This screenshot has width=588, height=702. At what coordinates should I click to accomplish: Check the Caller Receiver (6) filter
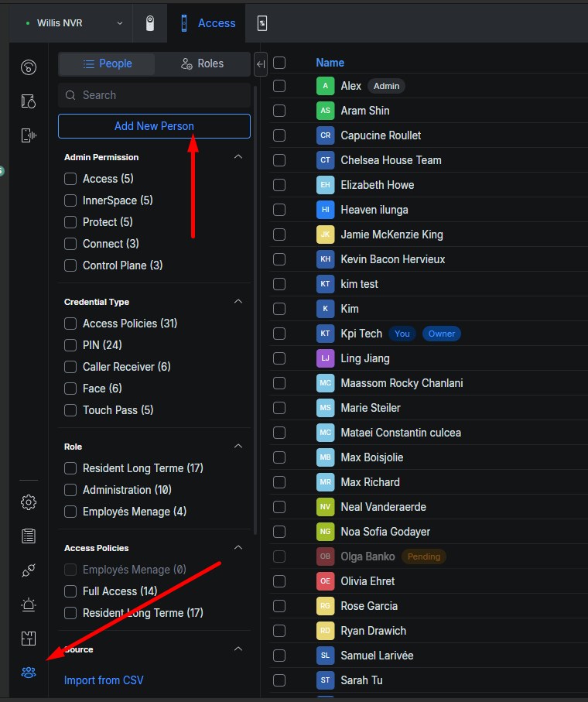(70, 367)
